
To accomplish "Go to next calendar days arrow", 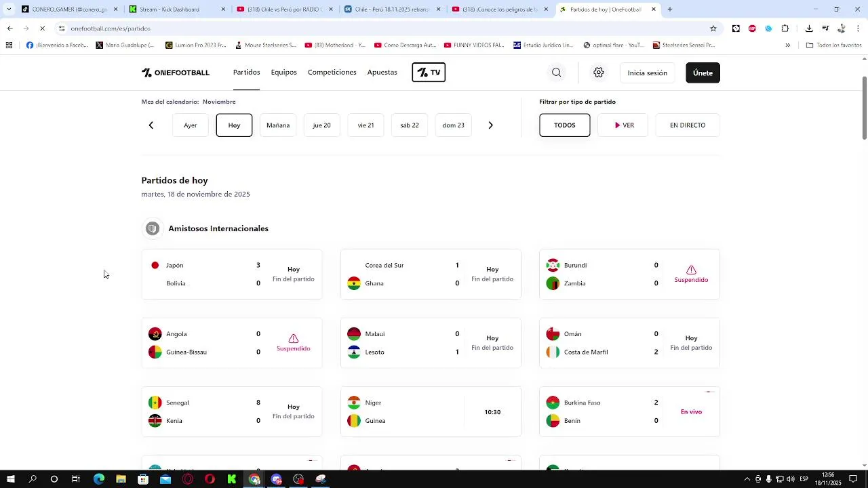I will [x=491, y=125].
